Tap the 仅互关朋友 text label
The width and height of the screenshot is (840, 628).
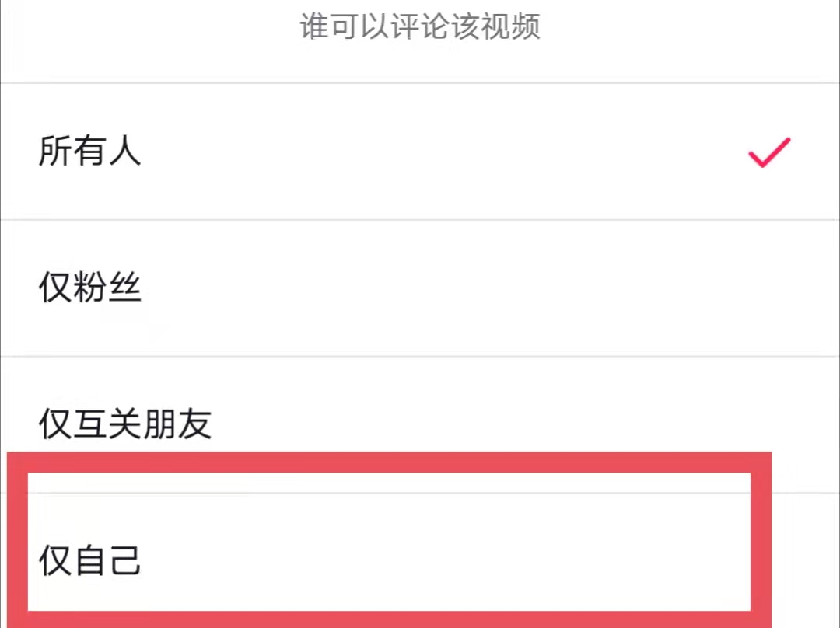tap(124, 424)
